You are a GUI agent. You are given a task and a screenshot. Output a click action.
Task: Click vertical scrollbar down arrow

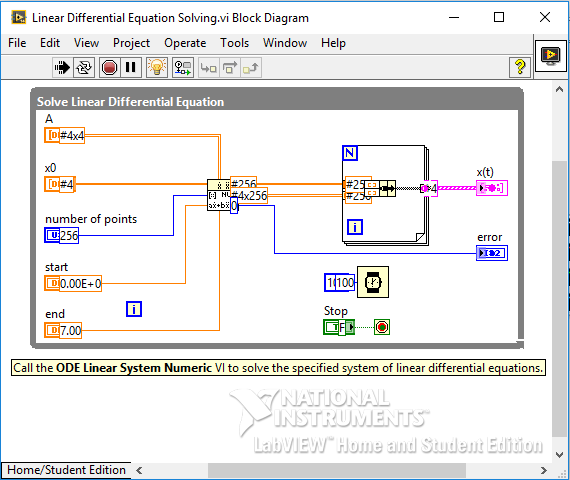559,455
